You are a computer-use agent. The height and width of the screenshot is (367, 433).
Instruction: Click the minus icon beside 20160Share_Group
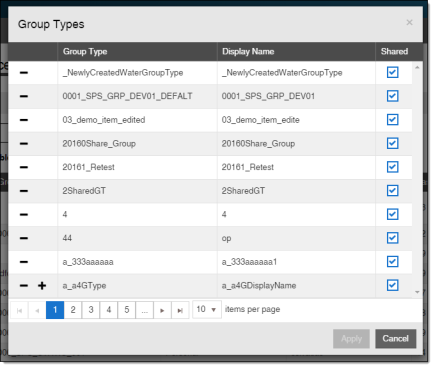point(24,144)
